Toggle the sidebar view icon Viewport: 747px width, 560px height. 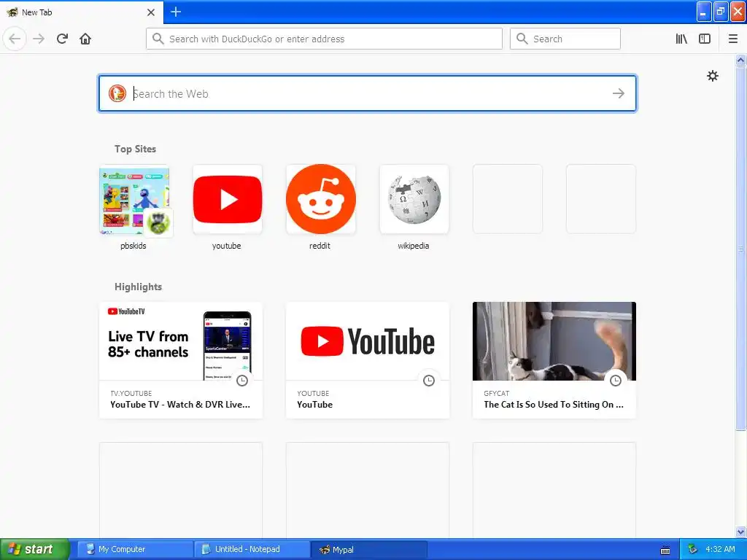point(705,39)
